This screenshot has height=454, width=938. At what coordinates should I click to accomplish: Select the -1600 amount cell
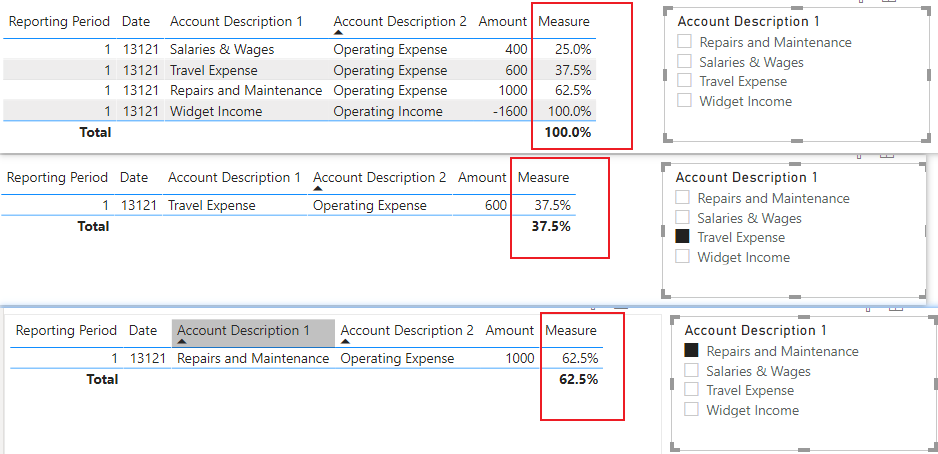coord(510,111)
